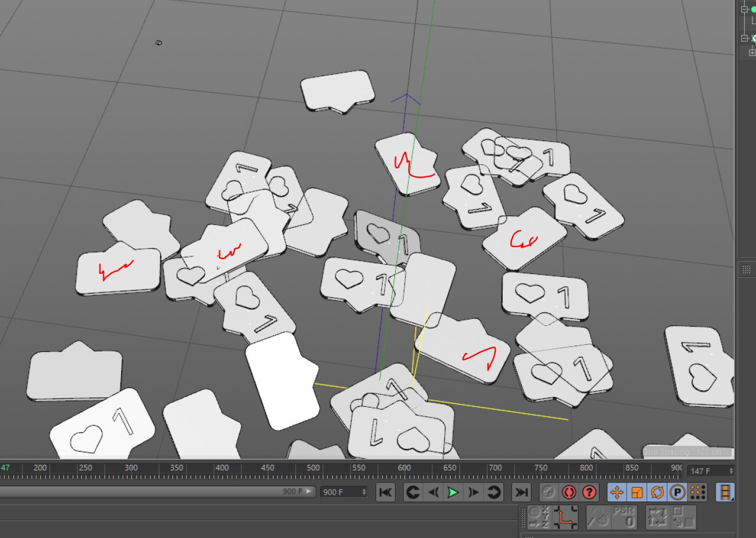Click the greyed magnifier object icon

pos(598,518)
